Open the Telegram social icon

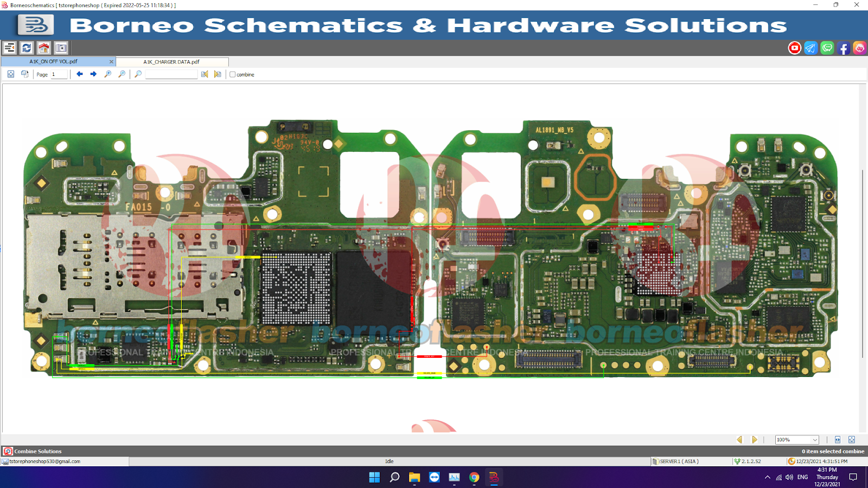[x=810, y=48]
